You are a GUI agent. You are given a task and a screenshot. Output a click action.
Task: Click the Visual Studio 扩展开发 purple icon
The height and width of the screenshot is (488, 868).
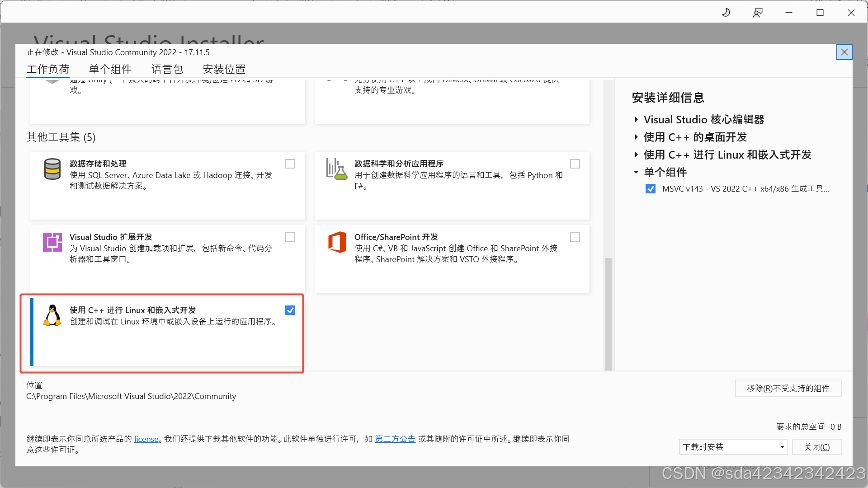(52, 242)
